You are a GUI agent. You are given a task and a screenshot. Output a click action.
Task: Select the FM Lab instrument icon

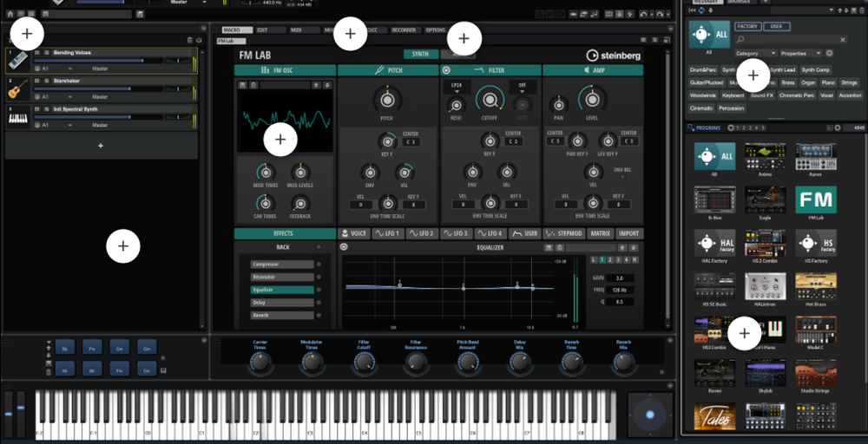(x=815, y=199)
